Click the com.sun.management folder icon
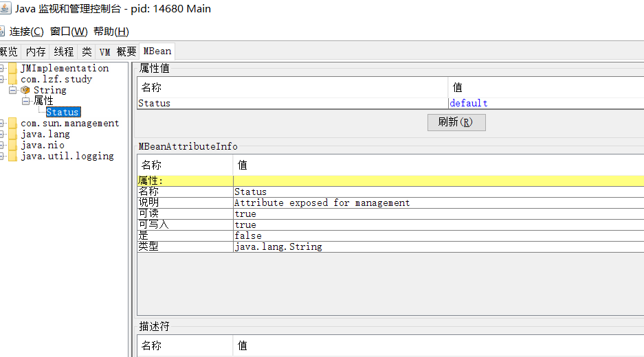644x357 pixels. [x=13, y=123]
